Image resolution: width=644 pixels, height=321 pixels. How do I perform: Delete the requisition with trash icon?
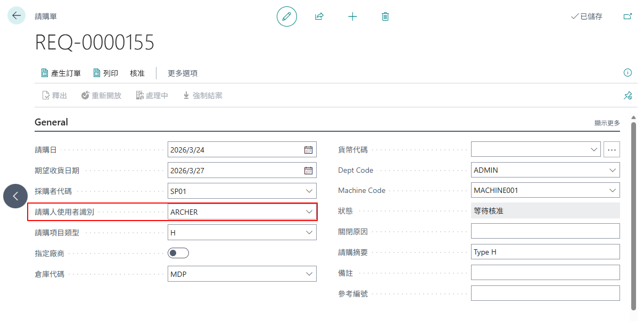(385, 16)
